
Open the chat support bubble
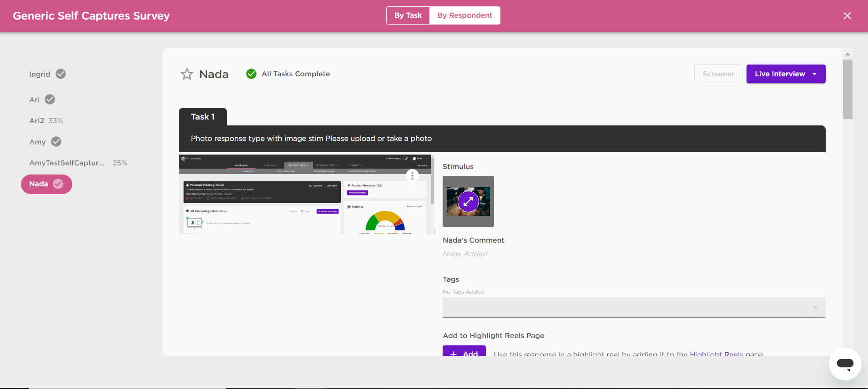(845, 364)
